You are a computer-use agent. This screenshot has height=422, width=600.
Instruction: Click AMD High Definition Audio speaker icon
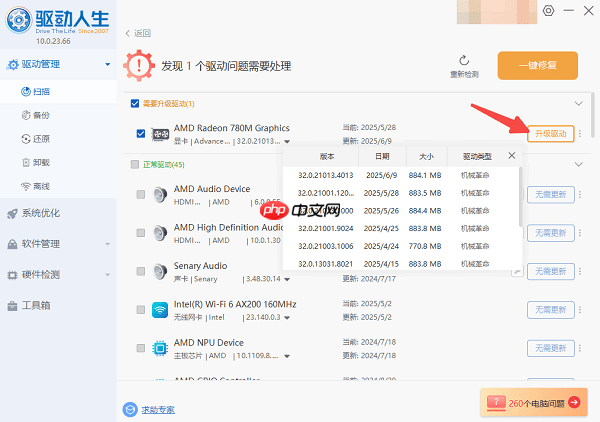(160, 233)
